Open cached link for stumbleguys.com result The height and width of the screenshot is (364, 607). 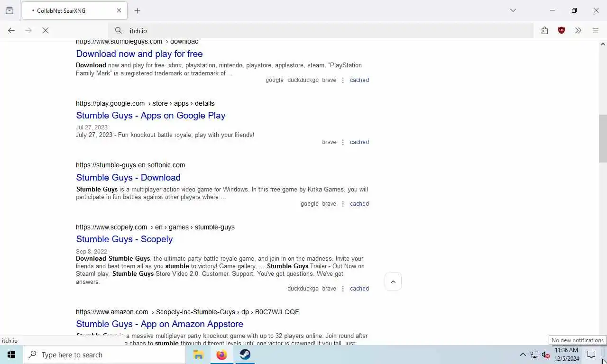click(359, 80)
